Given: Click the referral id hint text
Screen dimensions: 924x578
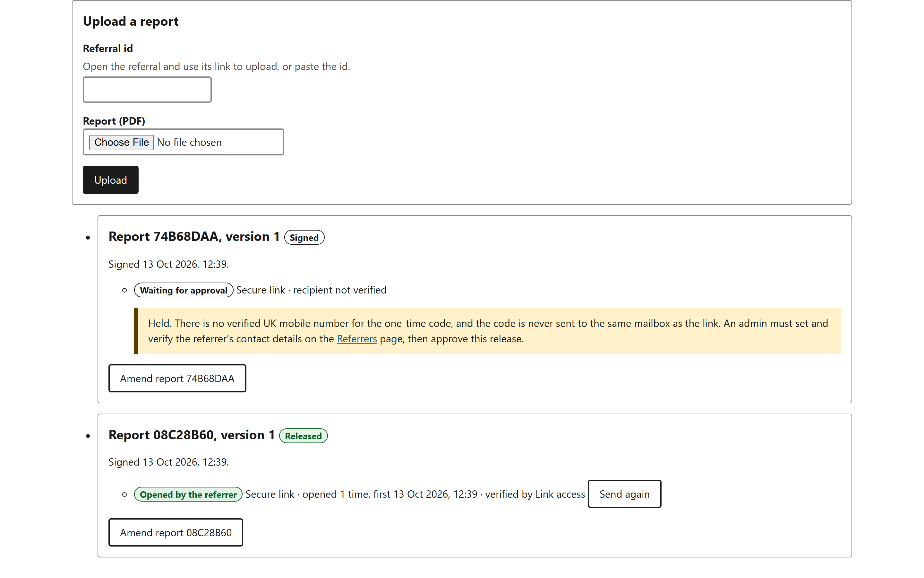Looking at the screenshot, I should 217,66.
